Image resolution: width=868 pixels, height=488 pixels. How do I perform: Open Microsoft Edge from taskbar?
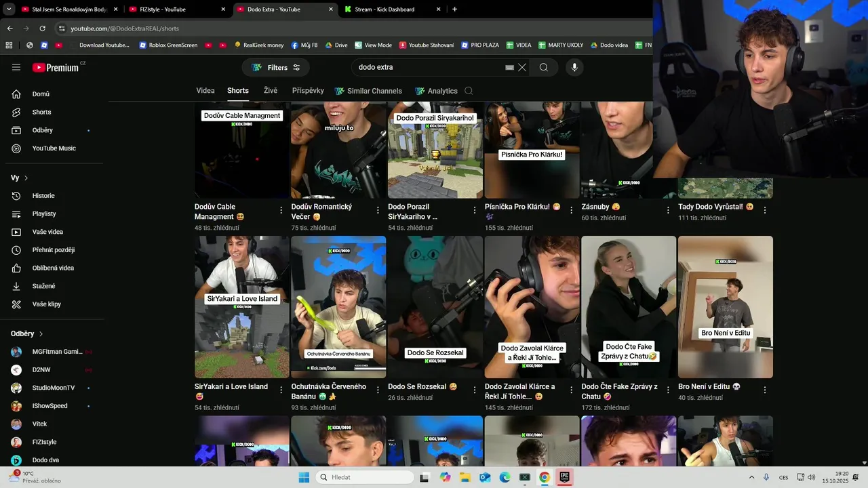505,477
